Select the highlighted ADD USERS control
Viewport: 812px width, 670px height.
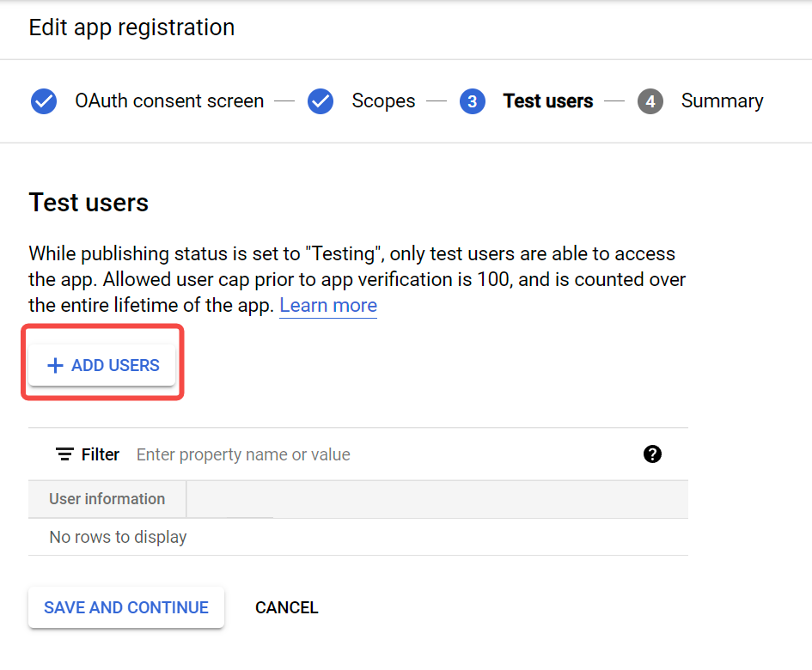(x=101, y=365)
